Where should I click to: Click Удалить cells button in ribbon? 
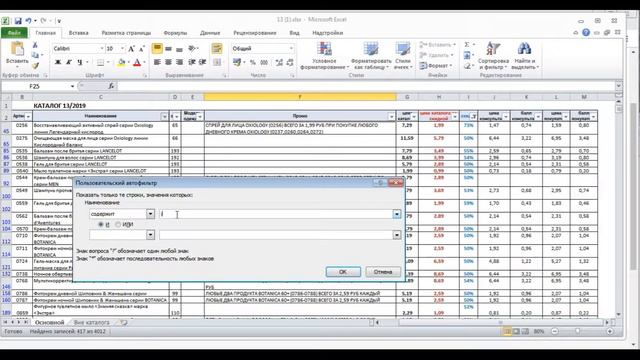(437, 55)
